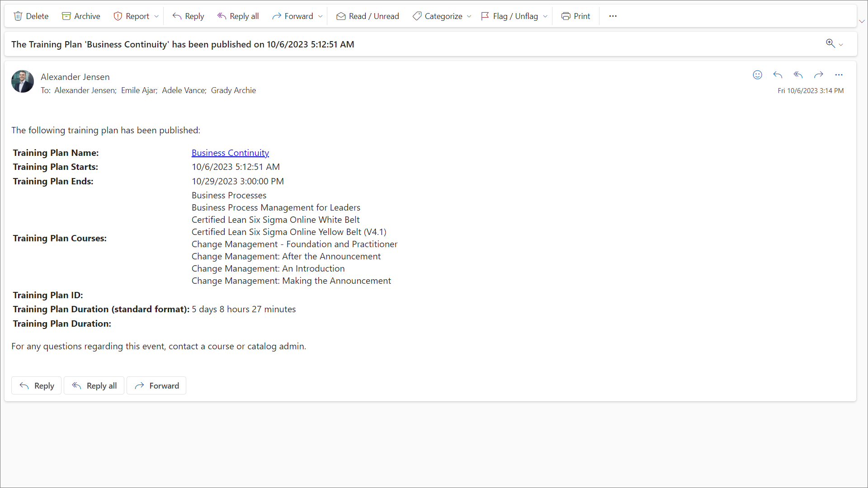Expand the Flag / Unflag dropdown arrow
The image size is (868, 488).
point(545,17)
